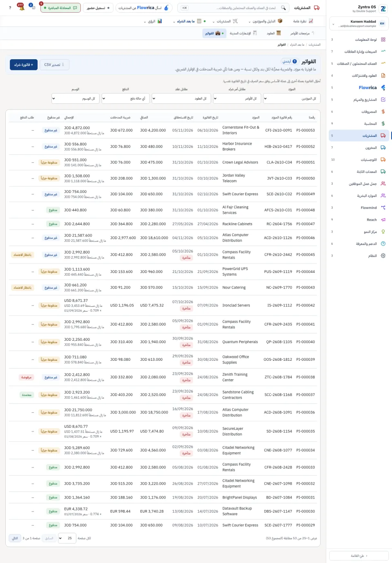Open الدعم والمعرفة support in the sidebar
Viewport: 392px width, 563px height.
click(x=359, y=244)
